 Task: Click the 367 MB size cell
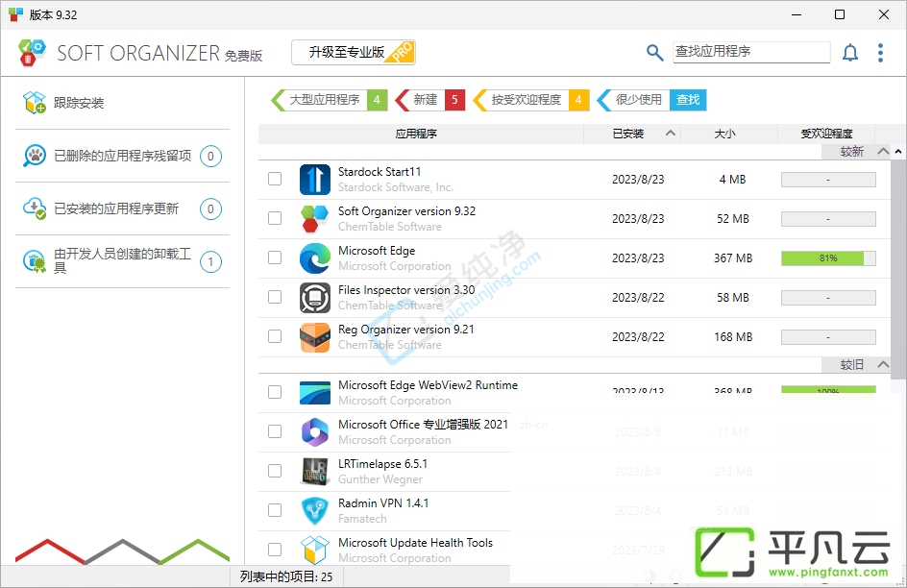pyautogui.click(x=733, y=257)
